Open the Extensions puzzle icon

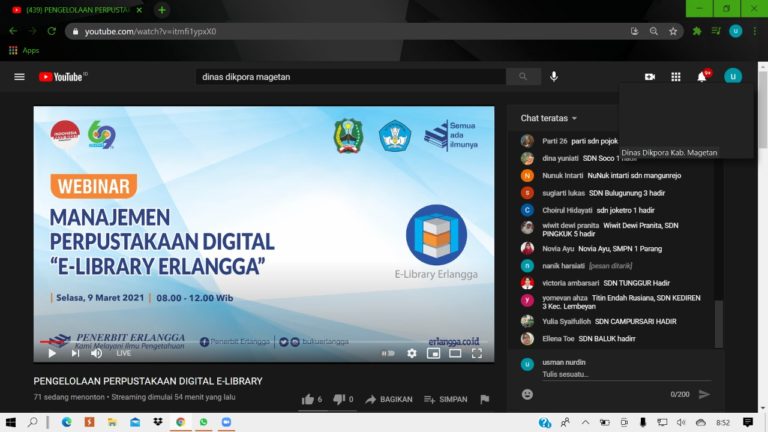coord(696,31)
